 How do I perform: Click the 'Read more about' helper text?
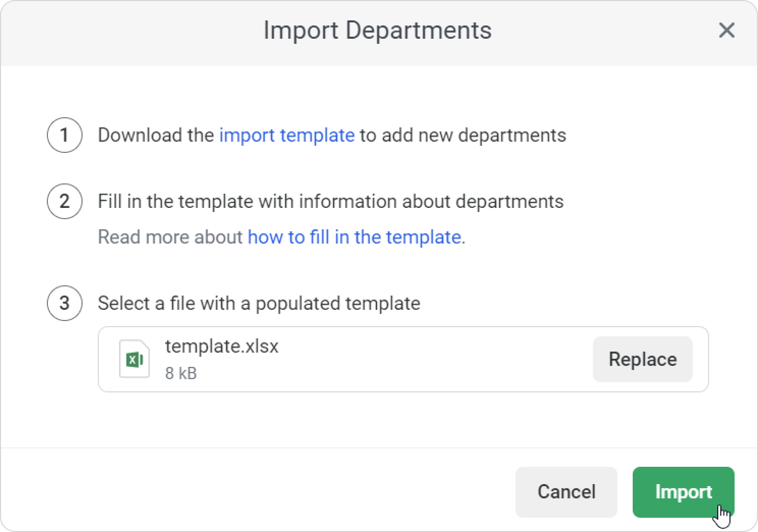[x=170, y=237]
